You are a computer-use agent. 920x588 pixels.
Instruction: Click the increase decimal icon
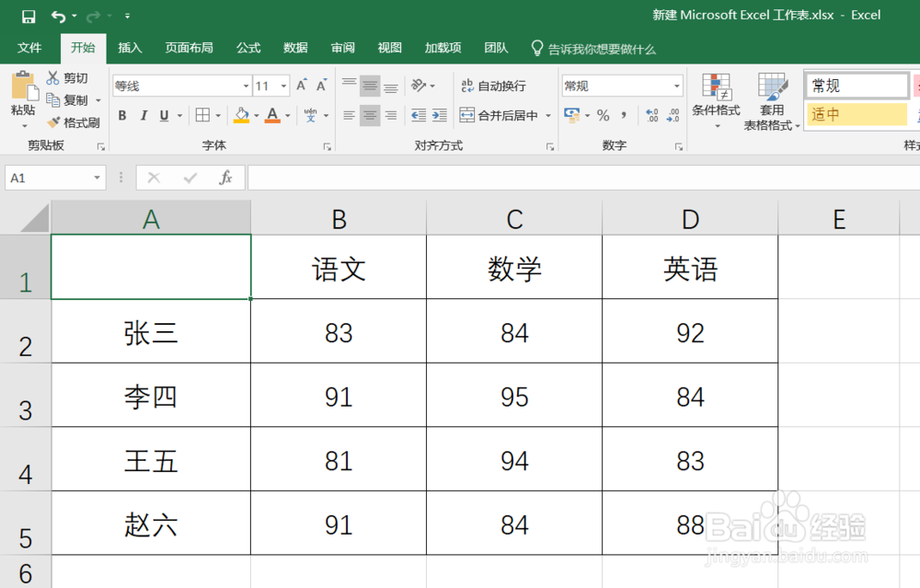[652, 115]
